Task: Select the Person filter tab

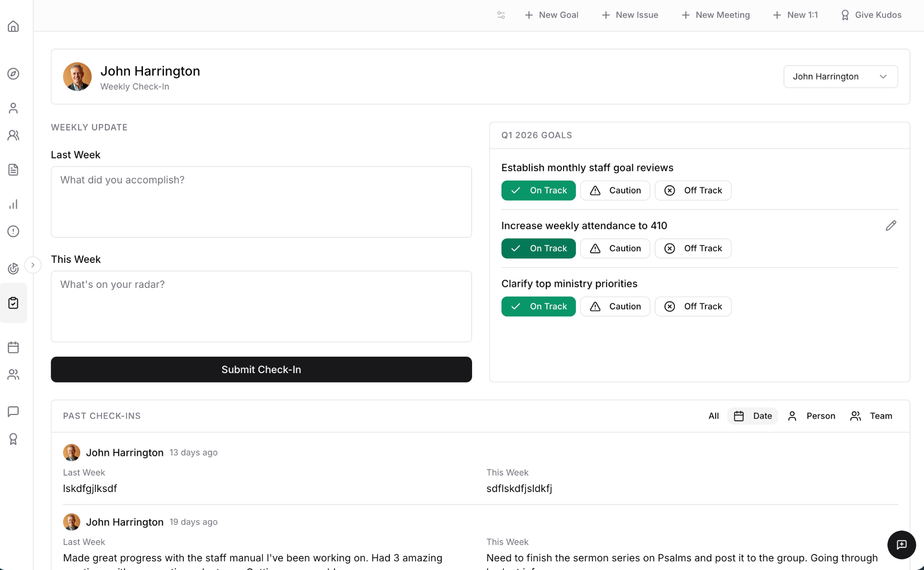Action: tap(812, 415)
